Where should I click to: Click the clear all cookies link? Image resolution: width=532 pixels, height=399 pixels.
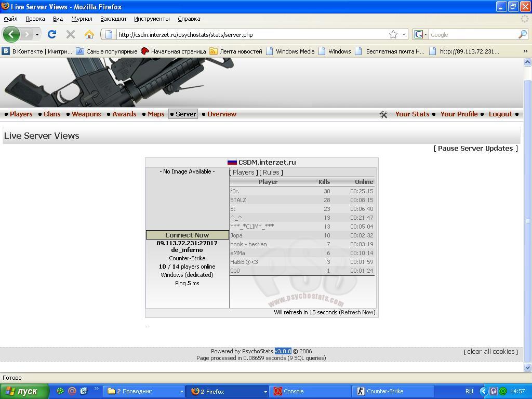tap(491, 352)
